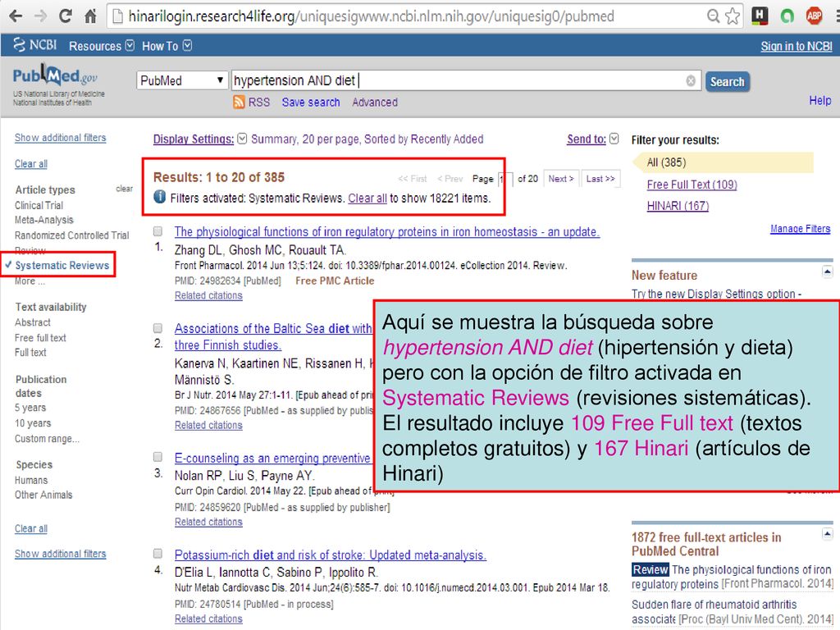Tick the checkbox for result 1
Viewport: 840px width, 630px height.
157,231
